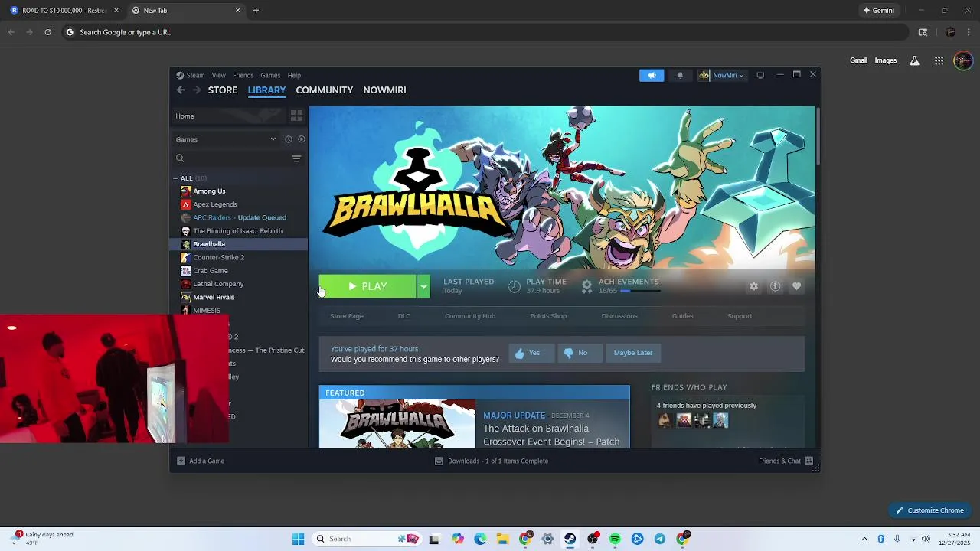
Task: Open library Home view
Action: pyautogui.click(x=227, y=116)
